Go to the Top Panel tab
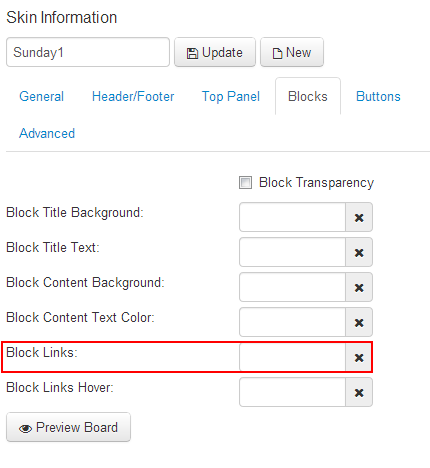 (x=231, y=96)
